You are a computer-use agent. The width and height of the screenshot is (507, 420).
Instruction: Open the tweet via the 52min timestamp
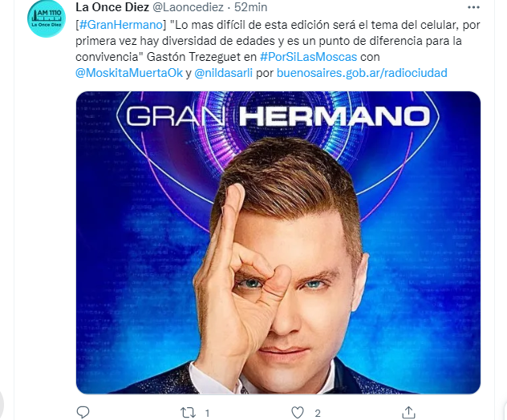(250, 7)
